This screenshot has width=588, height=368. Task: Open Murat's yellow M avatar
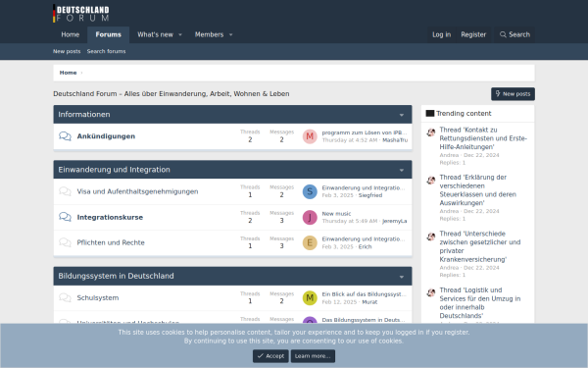point(310,298)
